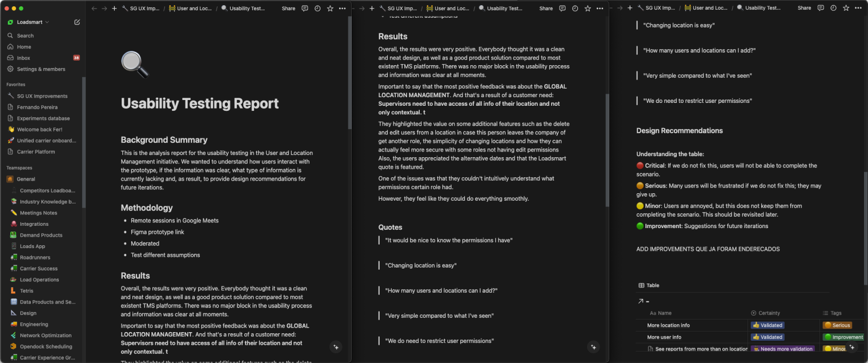Go forward in the left window's navigation
The width and height of the screenshot is (868, 363).
(x=104, y=9)
